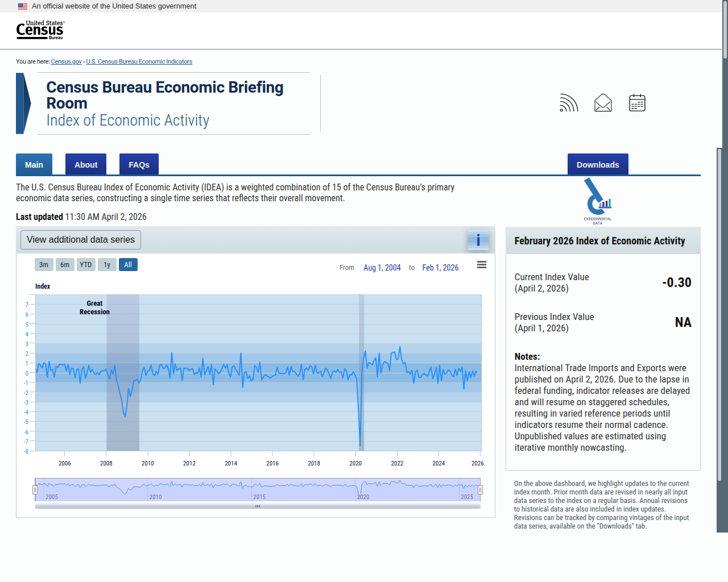Open View additional data series selector
The height and width of the screenshot is (582, 728).
(x=81, y=240)
